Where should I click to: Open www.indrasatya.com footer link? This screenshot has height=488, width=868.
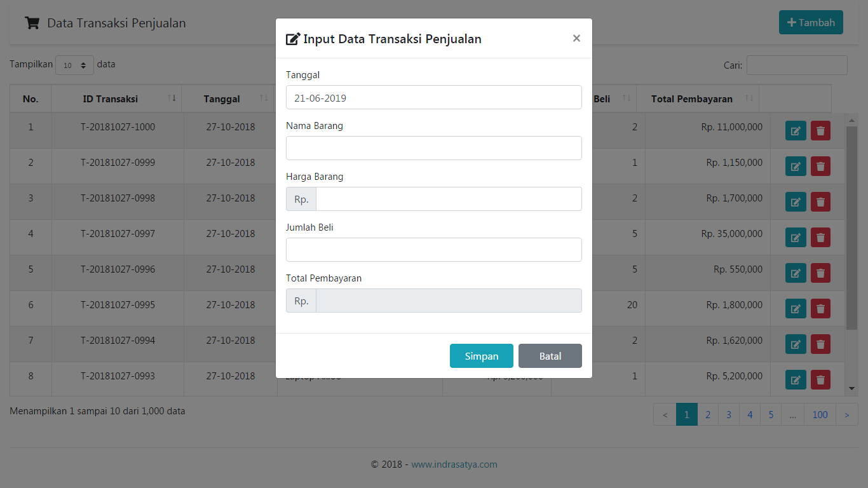(x=454, y=464)
